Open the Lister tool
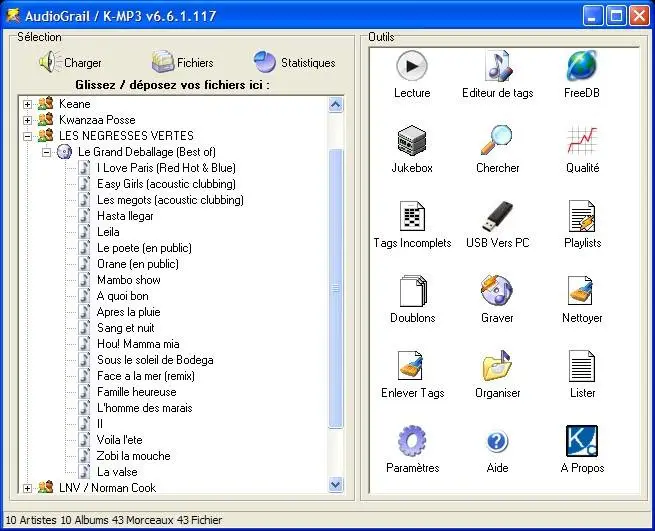Viewport: 655px width, 531px height. [582, 374]
